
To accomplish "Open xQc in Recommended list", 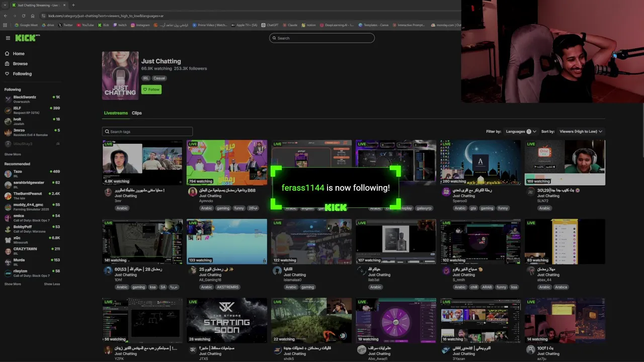I will coord(32,240).
